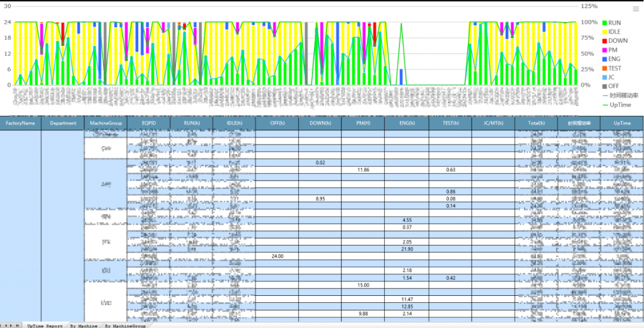
Task: Click the RUN(h) column header
Action: click(x=191, y=123)
